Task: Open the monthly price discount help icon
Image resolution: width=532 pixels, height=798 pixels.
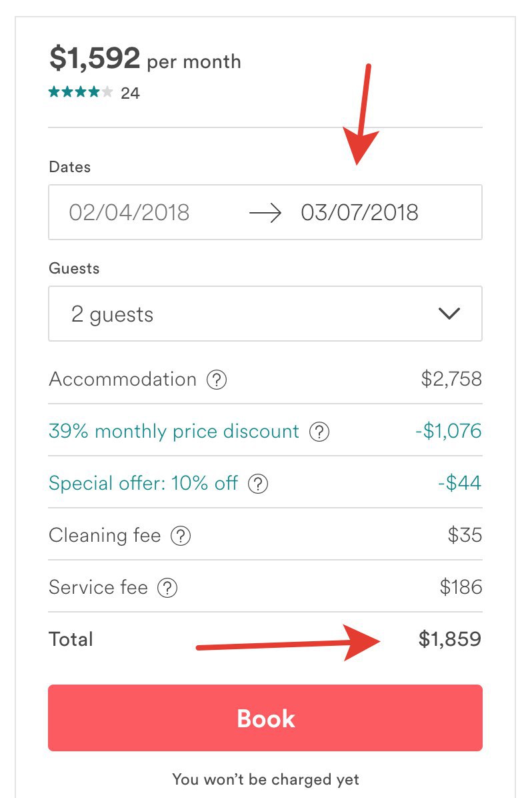Action: pos(319,432)
